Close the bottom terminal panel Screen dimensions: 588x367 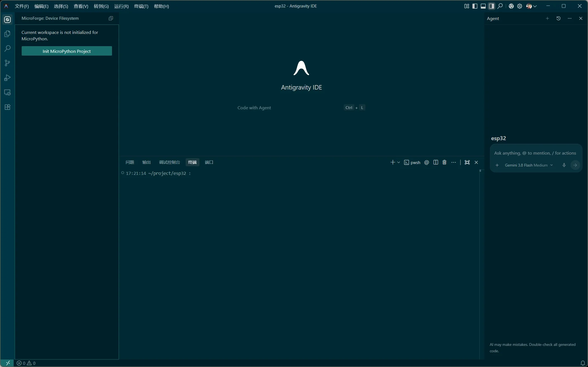pos(476,162)
